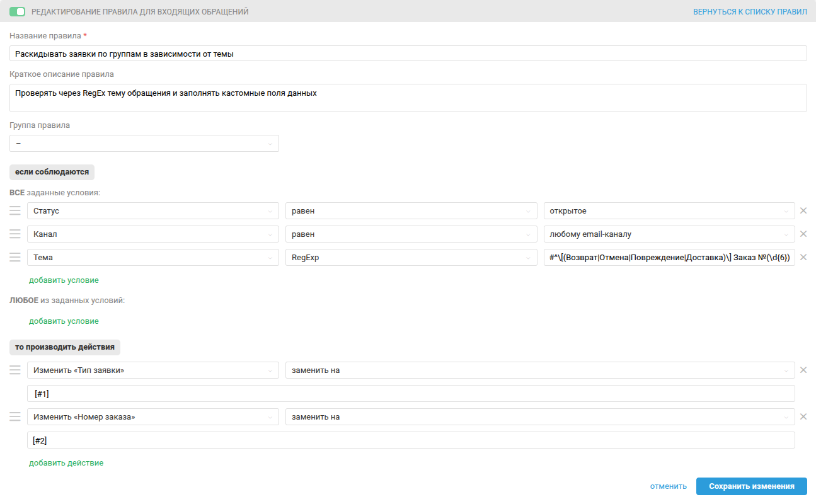Grab drag handle of Канал condition
Image resolution: width=816 pixels, height=504 pixels.
(x=15, y=234)
